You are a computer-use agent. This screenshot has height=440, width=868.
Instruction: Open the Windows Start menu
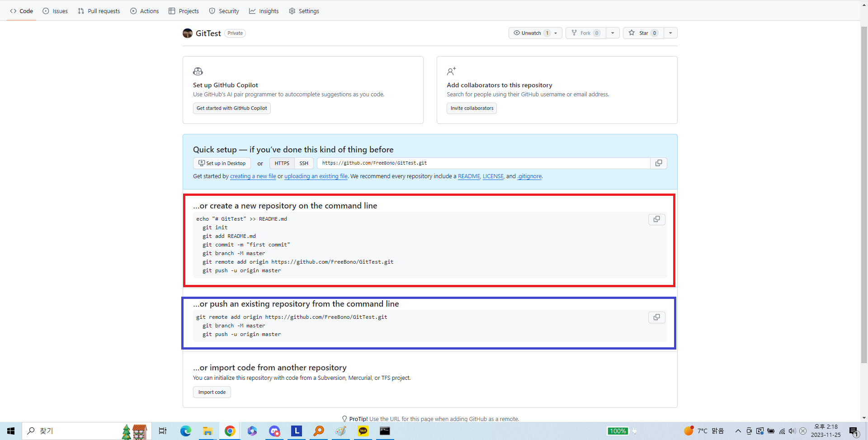point(11,431)
